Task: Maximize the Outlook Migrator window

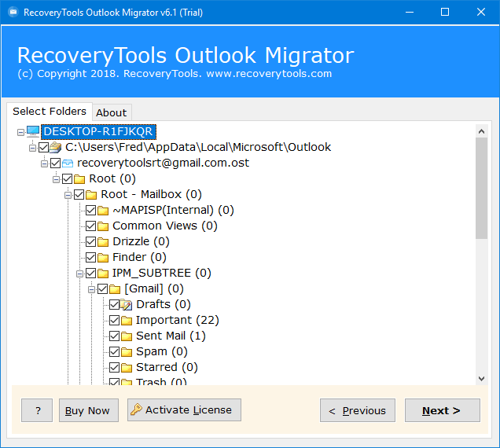Action: (x=445, y=12)
